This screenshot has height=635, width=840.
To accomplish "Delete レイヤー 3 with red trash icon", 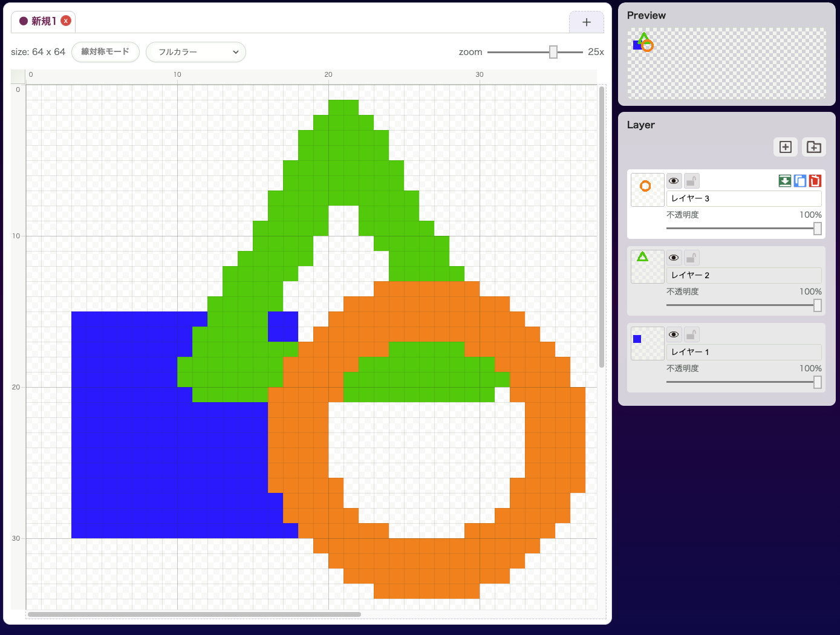I will coord(815,181).
